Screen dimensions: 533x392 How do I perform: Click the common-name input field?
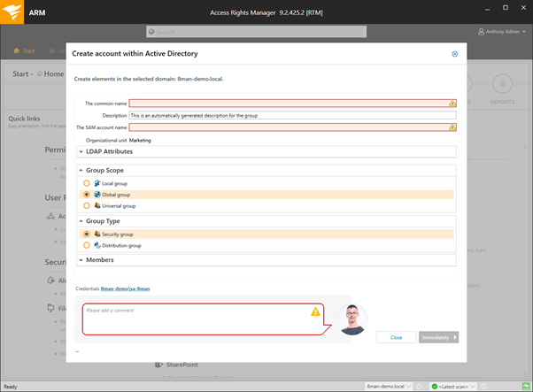(x=293, y=104)
